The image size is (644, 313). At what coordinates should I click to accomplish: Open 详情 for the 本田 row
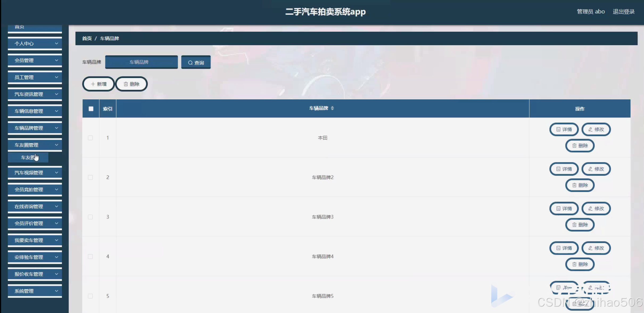[564, 130]
